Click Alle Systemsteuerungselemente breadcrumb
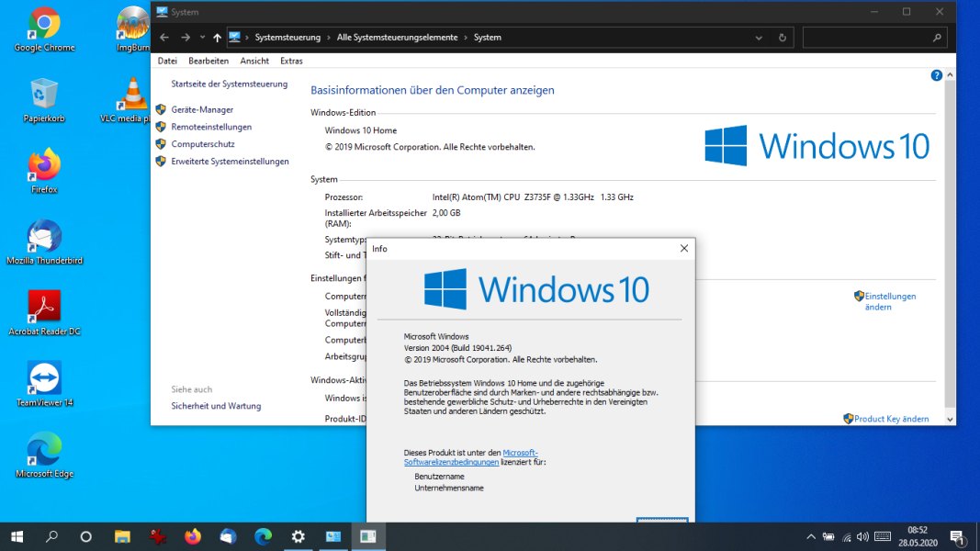The width and height of the screenshot is (980, 551). point(397,38)
